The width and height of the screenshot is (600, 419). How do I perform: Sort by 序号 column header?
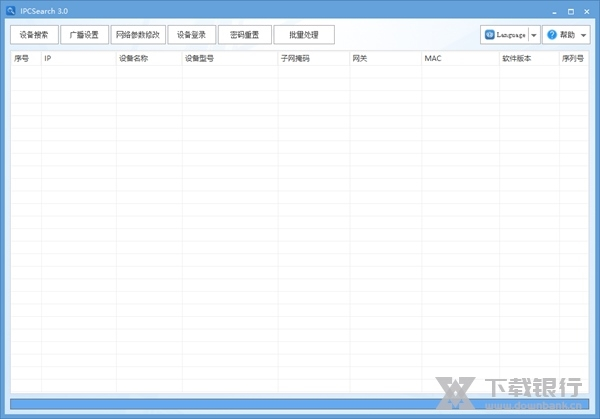(x=26, y=59)
